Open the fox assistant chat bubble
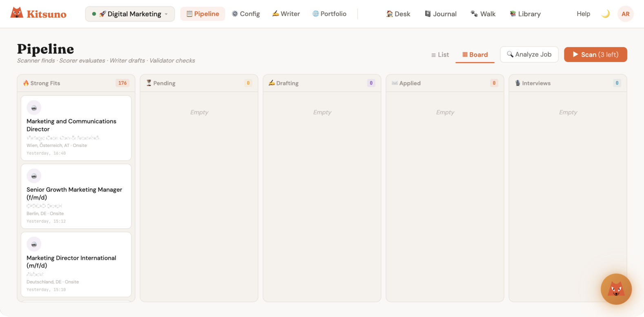 616,289
